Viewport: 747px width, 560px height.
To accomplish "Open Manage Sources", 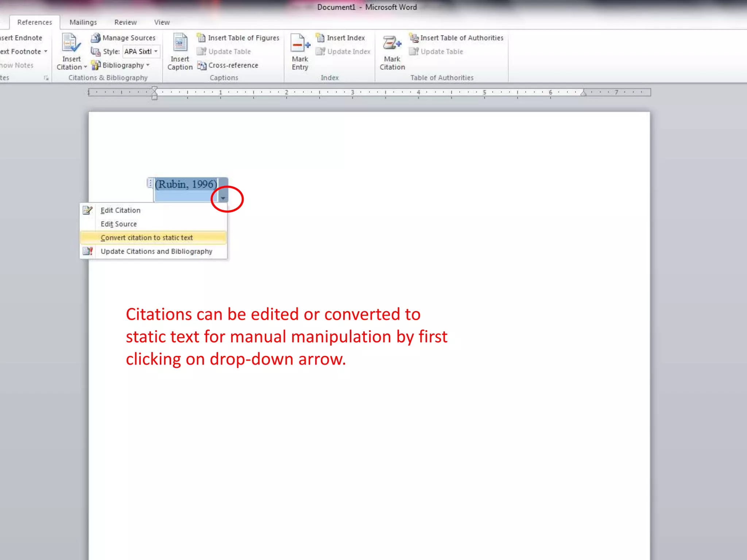I will coord(123,38).
